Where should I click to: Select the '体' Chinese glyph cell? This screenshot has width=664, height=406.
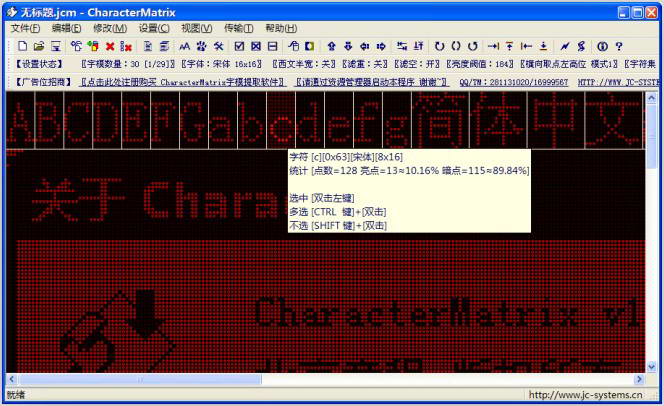[498, 121]
